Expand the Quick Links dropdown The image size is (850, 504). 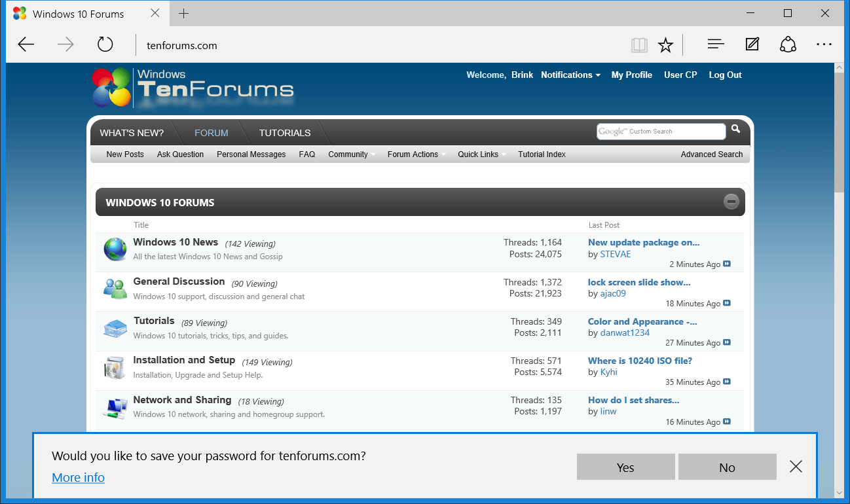click(x=478, y=154)
